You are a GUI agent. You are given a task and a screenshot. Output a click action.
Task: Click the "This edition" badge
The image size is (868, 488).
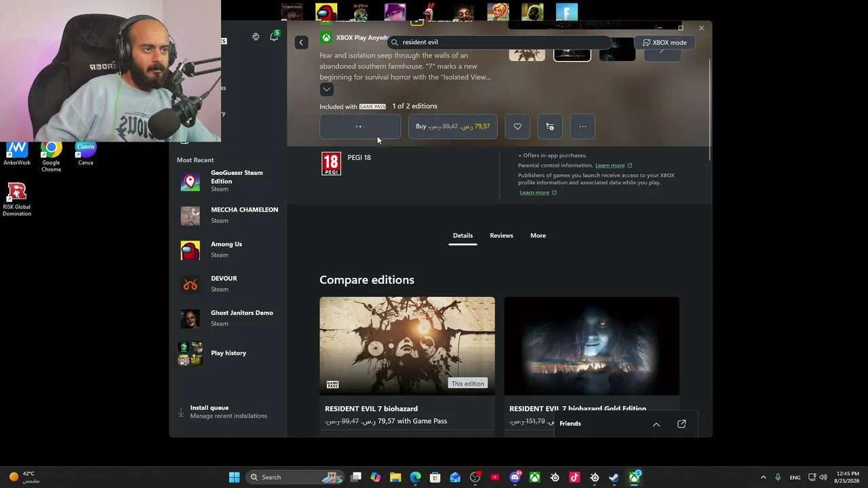468,384
